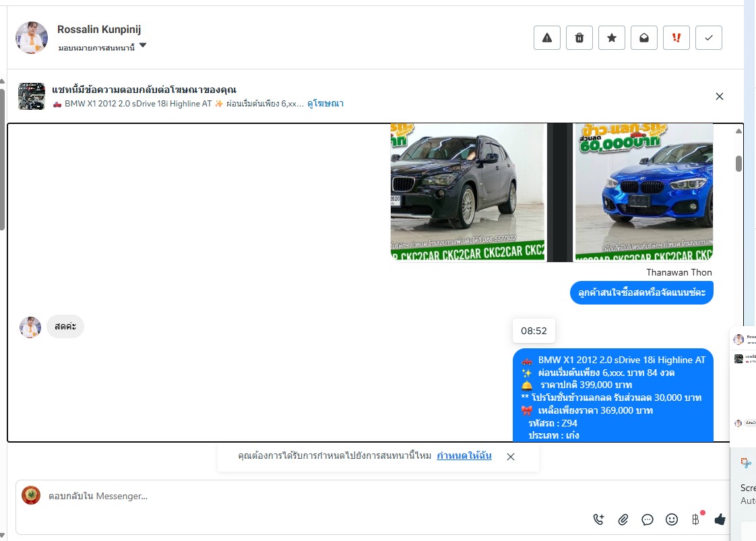Viewport: 756px width, 541px height.
Task: Open the 'ดูโฆษณา' view ad link
Action: (325, 104)
